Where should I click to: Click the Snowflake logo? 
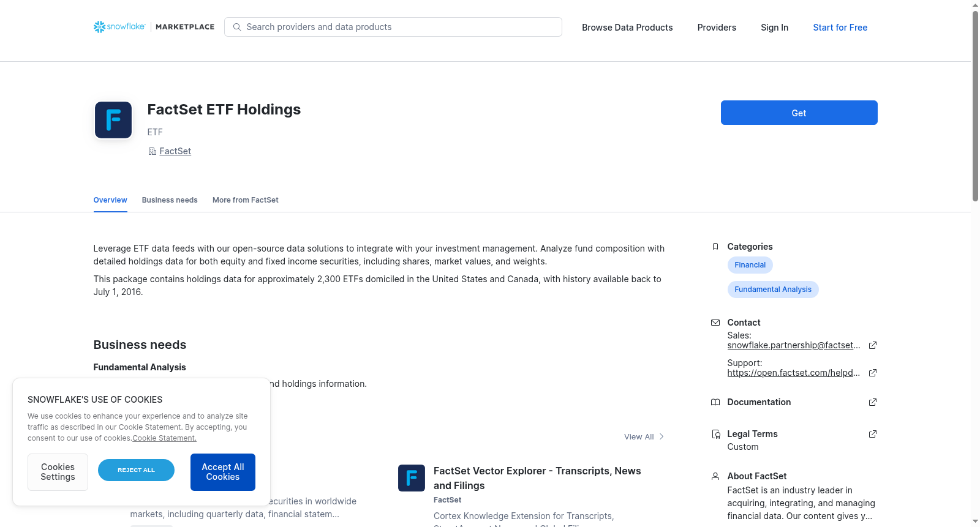(119, 27)
